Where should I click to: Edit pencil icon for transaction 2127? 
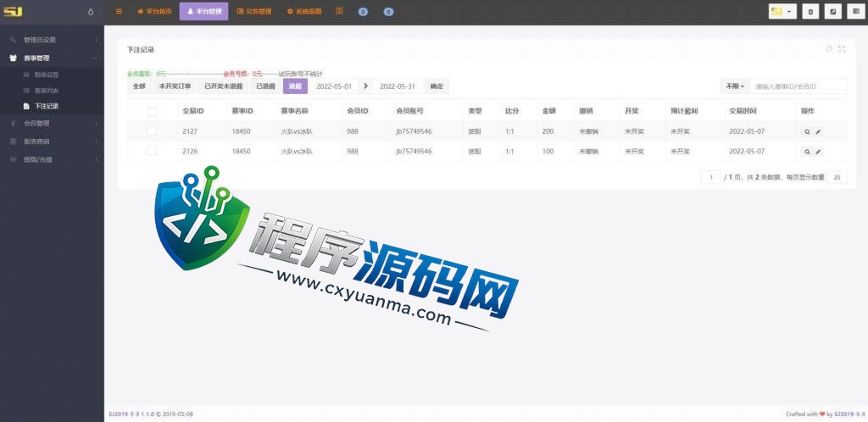(818, 131)
